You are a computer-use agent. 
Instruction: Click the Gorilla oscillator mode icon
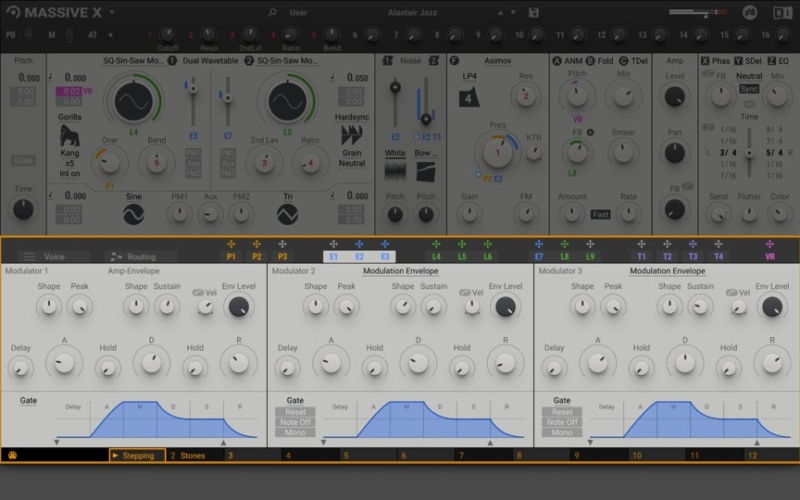[x=69, y=137]
